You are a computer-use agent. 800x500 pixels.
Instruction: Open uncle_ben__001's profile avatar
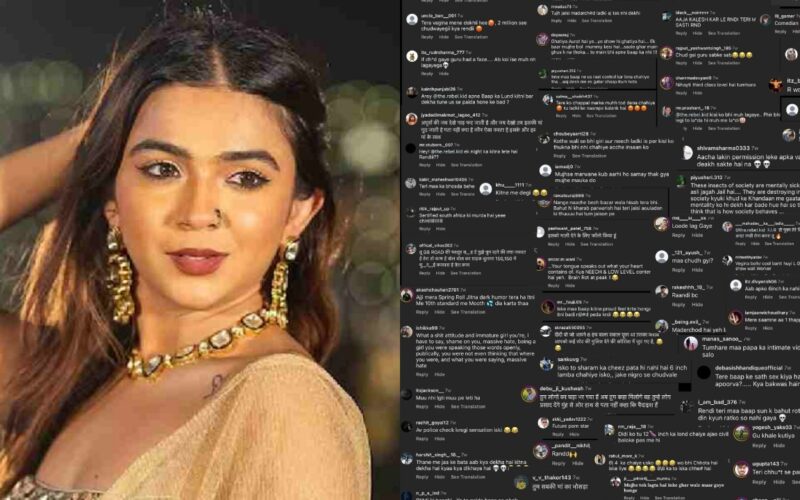[x=412, y=19]
